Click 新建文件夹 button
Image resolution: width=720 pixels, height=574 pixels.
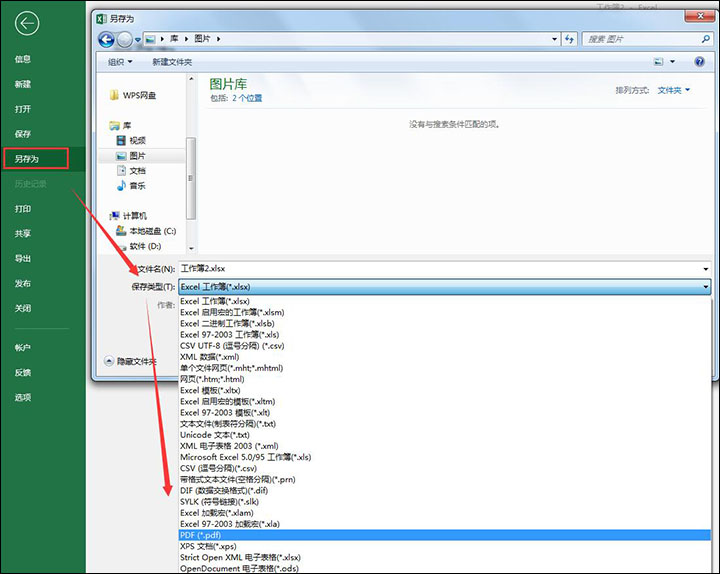pyautogui.click(x=172, y=62)
